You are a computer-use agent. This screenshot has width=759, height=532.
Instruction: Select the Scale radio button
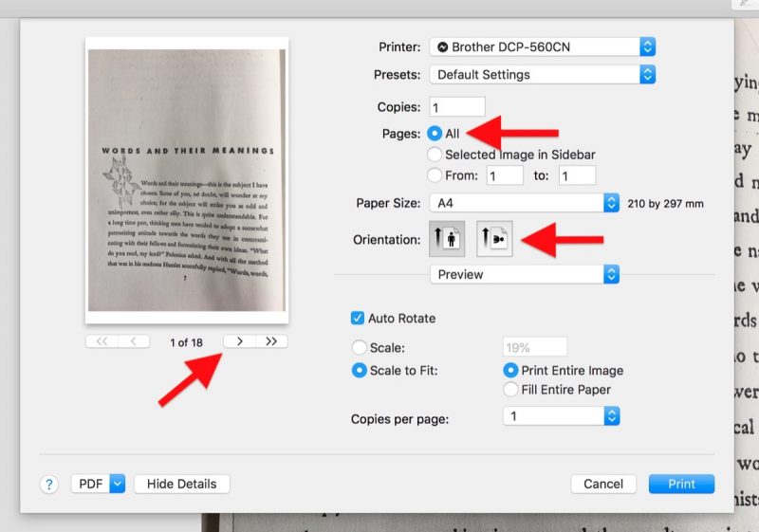(x=359, y=347)
